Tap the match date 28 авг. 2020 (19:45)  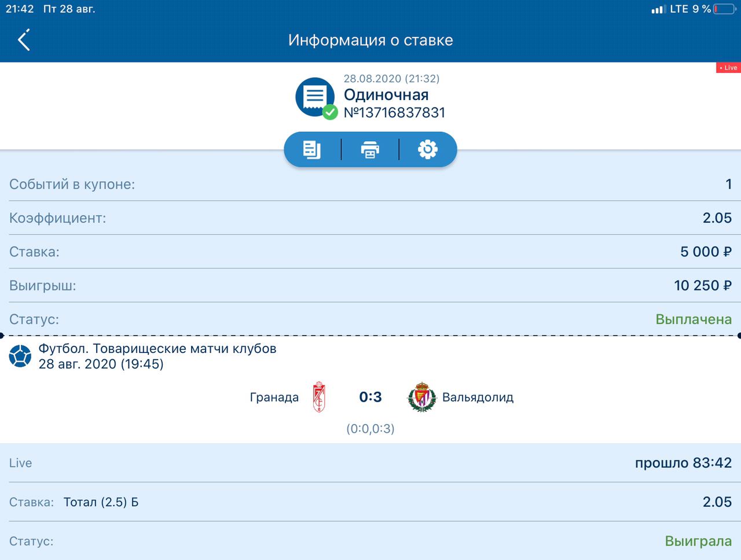tap(101, 364)
